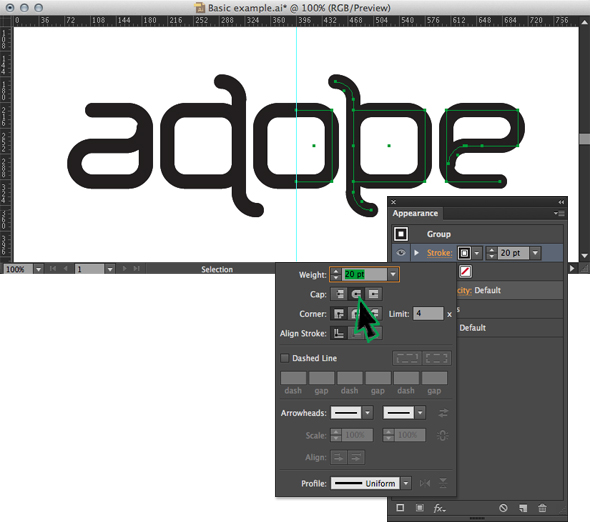The height and width of the screenshot is (522, 590).
Task: Open the Appearance panel options menu
Action: (x=559, y=213)
